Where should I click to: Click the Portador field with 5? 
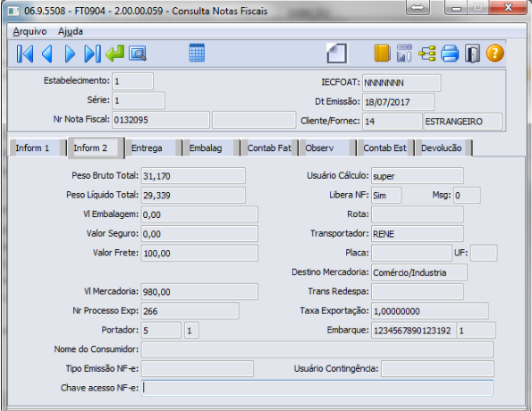click(161, 331)
